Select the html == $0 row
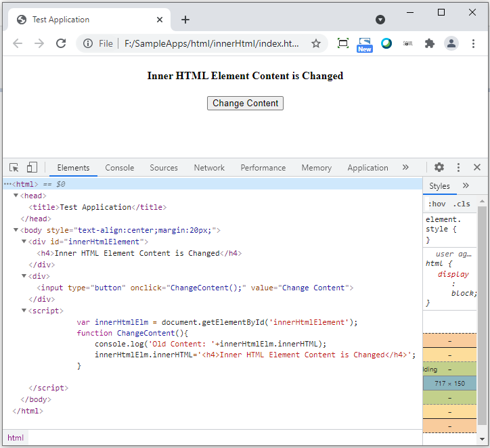Screen dimensions: 490x448 tap(213, 184)
